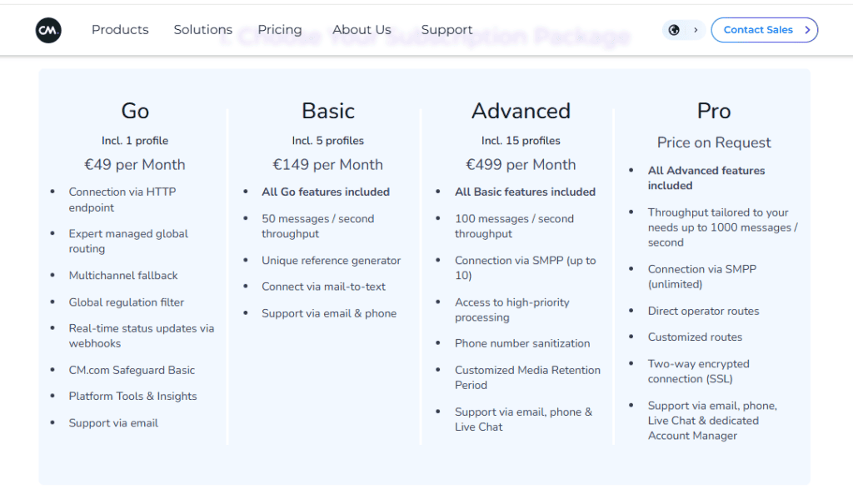Select the Go plan heading
This screenshot has width=853, height=504.
click(135, 111)
